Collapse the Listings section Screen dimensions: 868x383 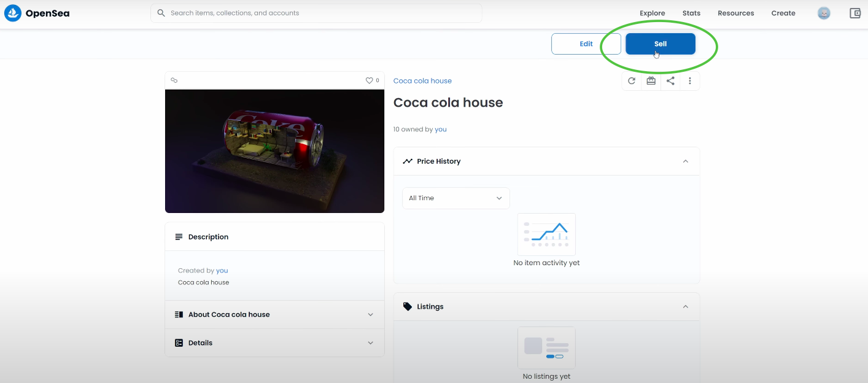pyautogui.click(x=686, y=306)
